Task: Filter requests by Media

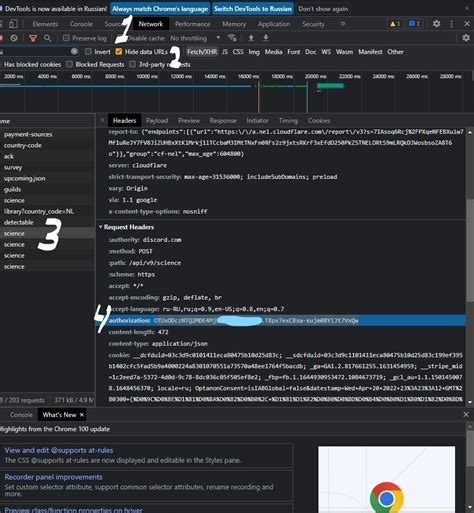Action: tap(273, 52)
